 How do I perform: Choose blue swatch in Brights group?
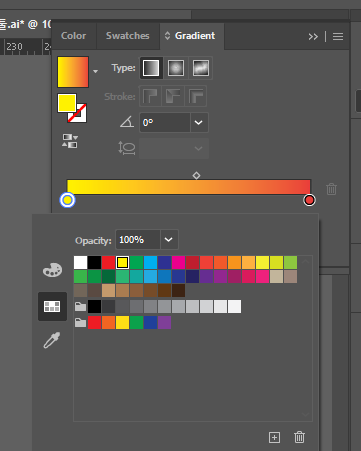(x=150, y=323)
